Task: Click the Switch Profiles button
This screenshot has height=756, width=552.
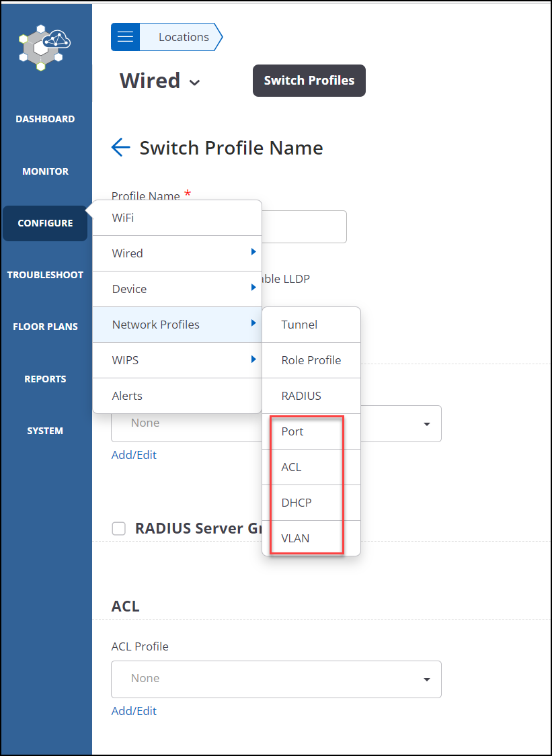Action: 309,80
